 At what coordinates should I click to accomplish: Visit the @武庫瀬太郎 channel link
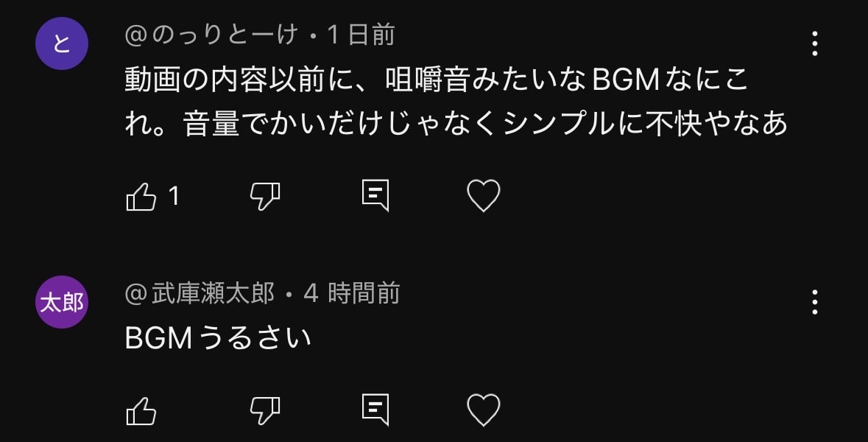coord(200,293)
